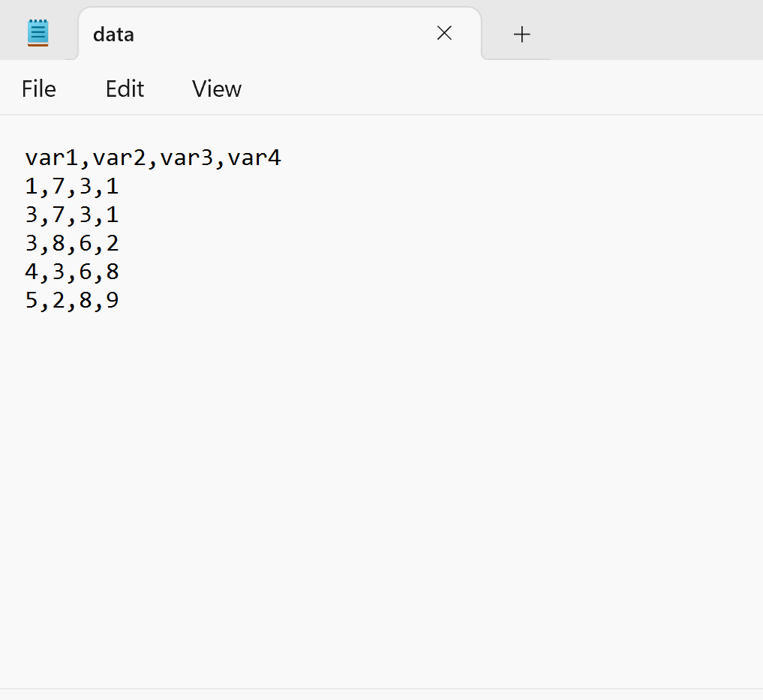Place cursor in line 3,7,3,1
This screenshot has width=763, height=700.
tap(72, 215)
